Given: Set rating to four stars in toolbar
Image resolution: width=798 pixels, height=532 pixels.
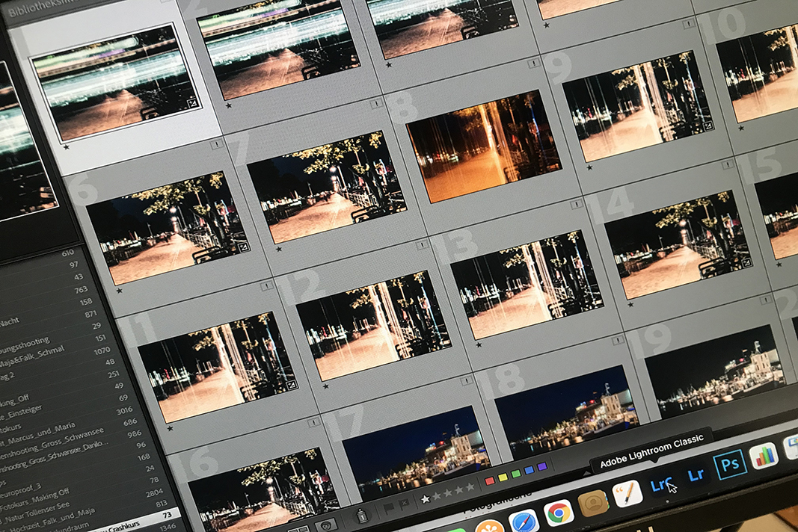Looking at the screenshot, I should click(x=459, y=490).
